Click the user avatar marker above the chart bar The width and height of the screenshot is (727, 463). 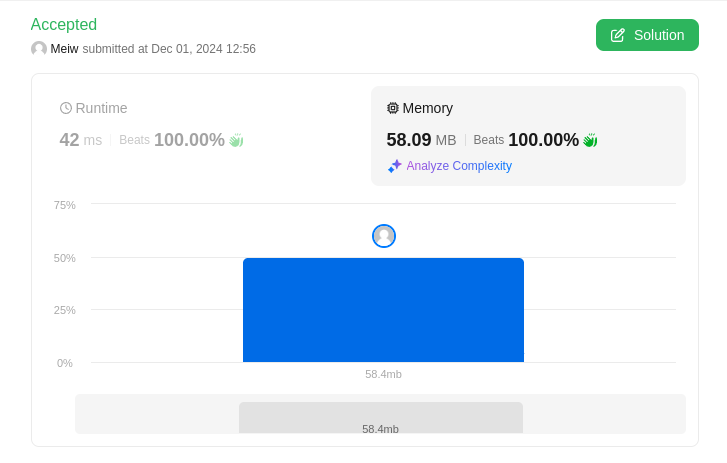[384, 236]
